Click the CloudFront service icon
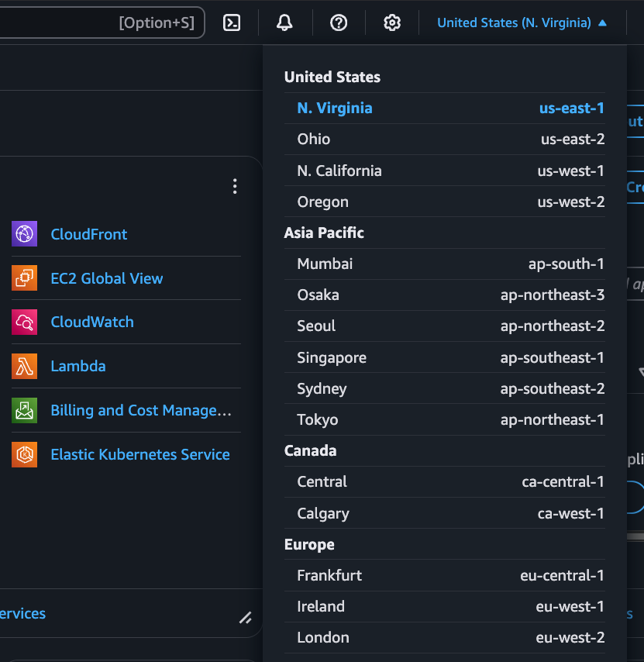Viewport: 644px width, 662px height. coord(25,233)
